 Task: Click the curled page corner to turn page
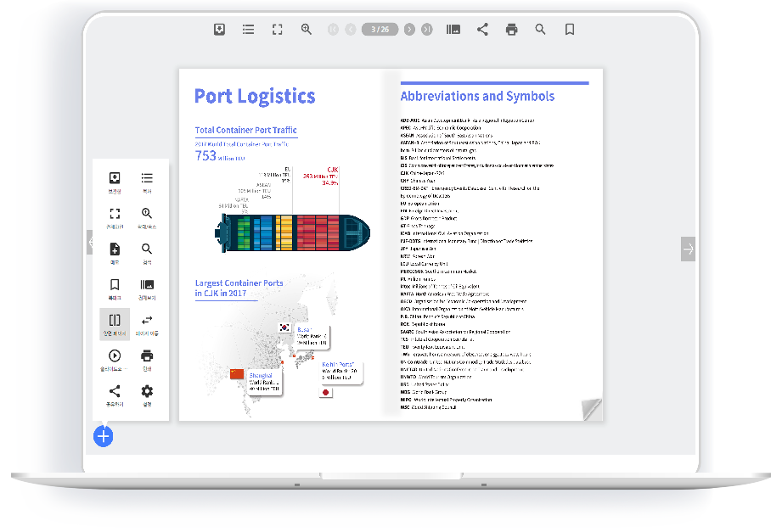pyautogui.click(x=591, y=409)
